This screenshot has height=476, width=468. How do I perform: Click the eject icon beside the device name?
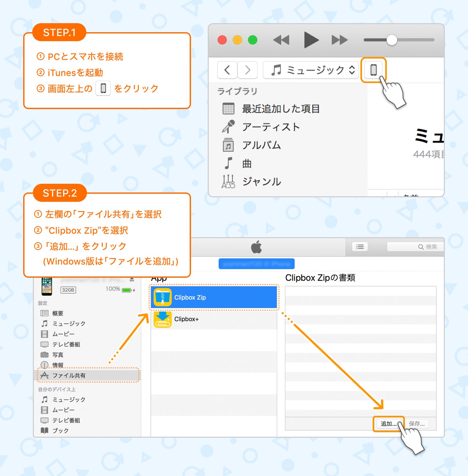coord(132,279)
